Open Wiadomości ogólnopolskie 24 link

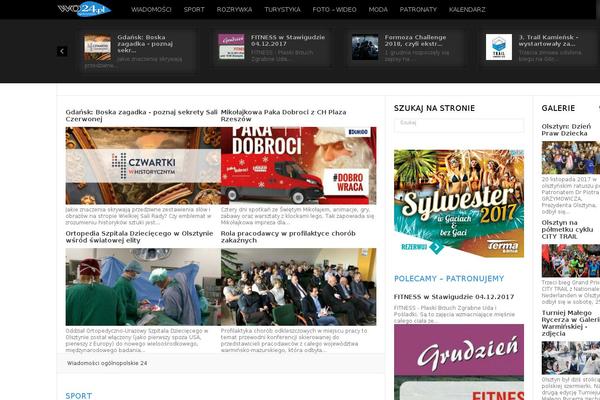pyautogui.click(x=107, y=363)
